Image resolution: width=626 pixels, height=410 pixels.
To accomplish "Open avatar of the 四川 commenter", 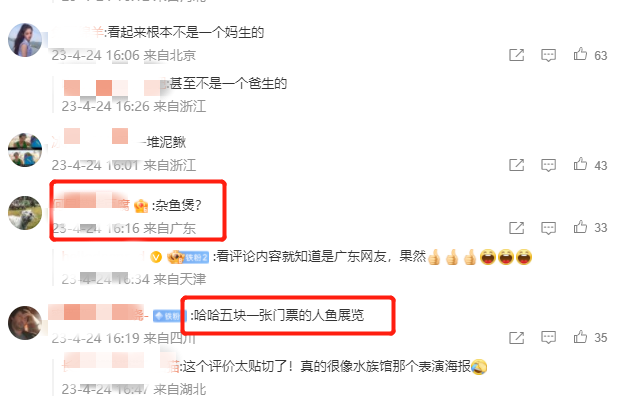I will tap(25, 323).
